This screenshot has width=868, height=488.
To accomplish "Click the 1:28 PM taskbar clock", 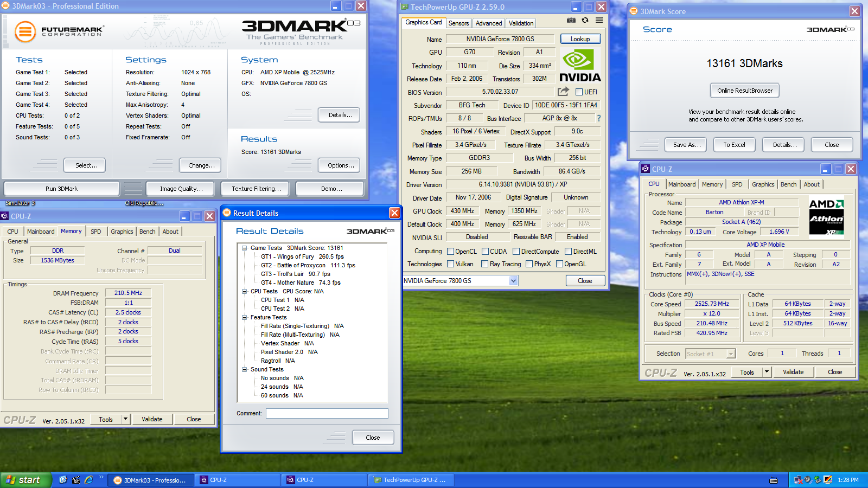I will click(x=848, y=480).
